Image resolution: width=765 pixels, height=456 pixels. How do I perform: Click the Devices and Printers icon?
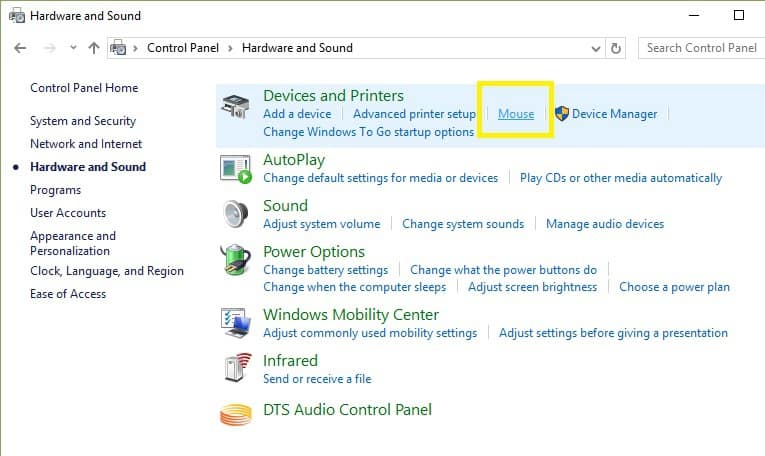pos(236,107)
